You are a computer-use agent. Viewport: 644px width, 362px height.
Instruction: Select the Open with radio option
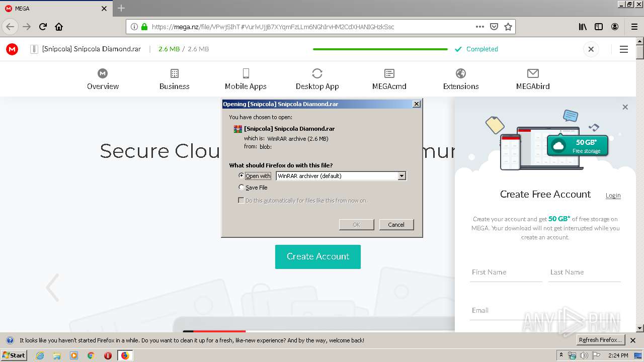pyautogui.click(x=241, y=176)
